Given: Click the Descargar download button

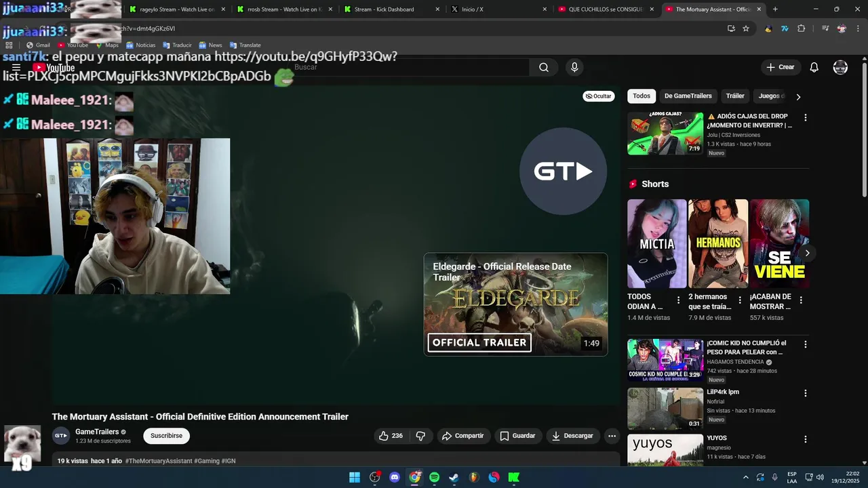Looking at the screenshot, I should pyautogui.click(x=573, y=436).
